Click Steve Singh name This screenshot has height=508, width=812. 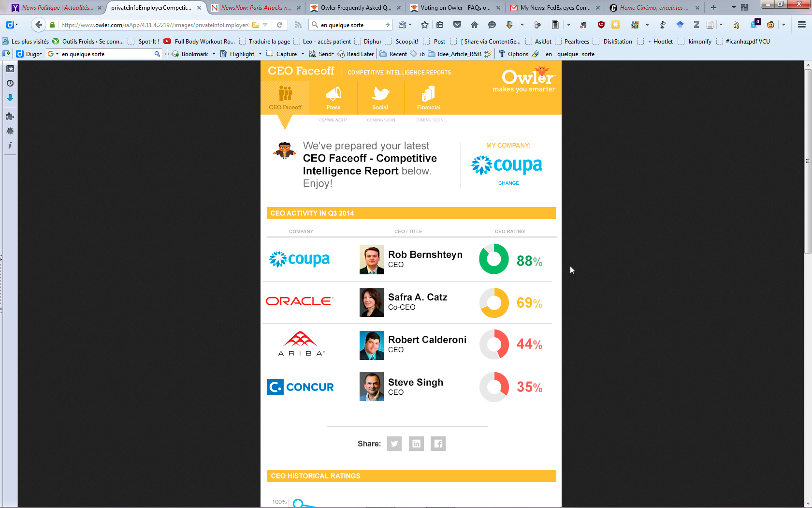416,382
